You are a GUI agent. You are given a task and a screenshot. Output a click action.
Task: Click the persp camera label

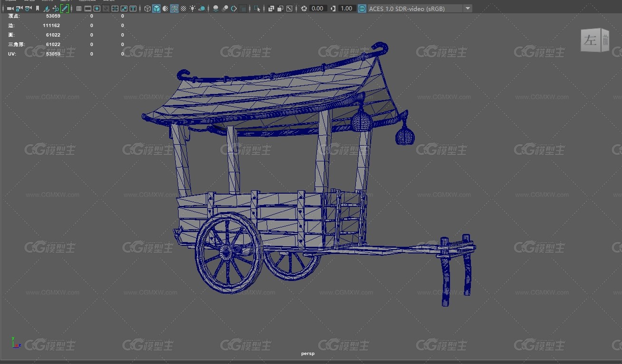tap(307, 354)
